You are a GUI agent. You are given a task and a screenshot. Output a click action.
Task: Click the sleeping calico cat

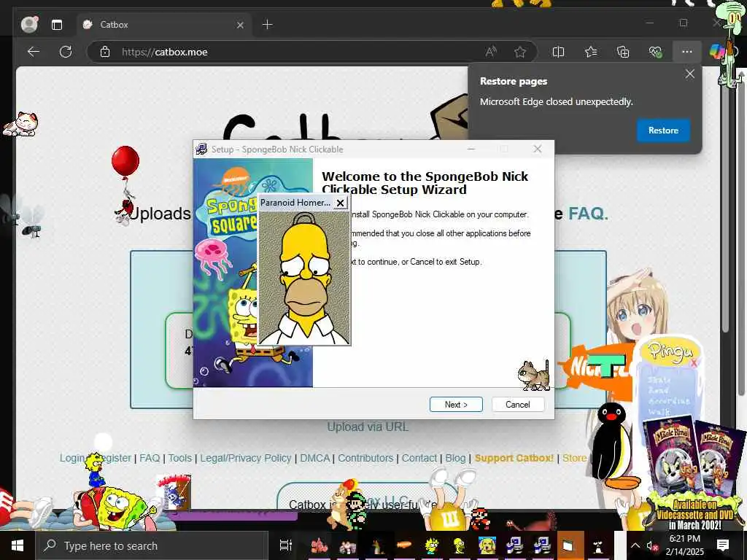(21, 124)
